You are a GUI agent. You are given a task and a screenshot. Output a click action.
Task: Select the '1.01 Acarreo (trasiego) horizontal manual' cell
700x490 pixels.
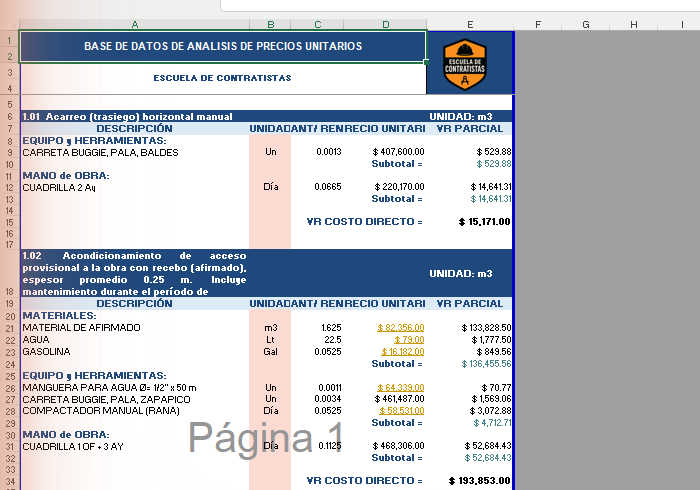pos(134,116)
